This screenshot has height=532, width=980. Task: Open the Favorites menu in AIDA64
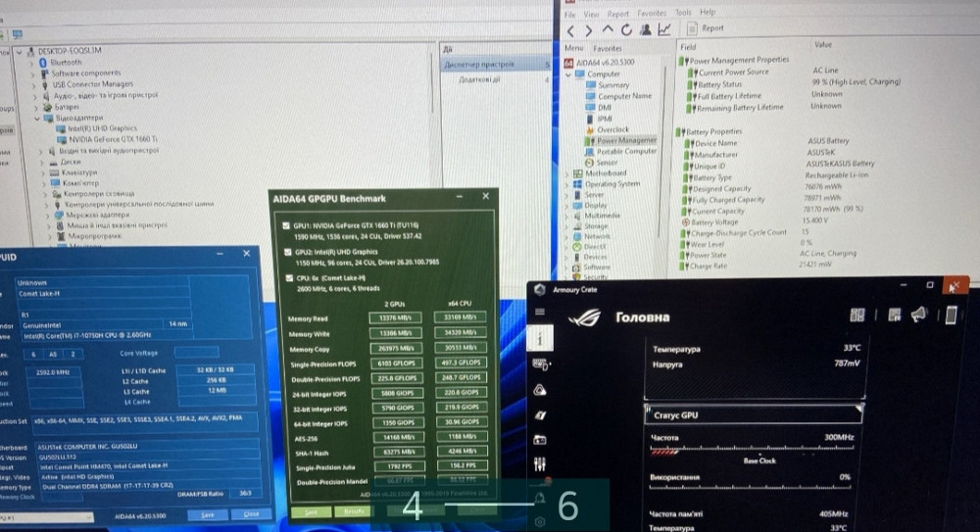click(652, 14)
